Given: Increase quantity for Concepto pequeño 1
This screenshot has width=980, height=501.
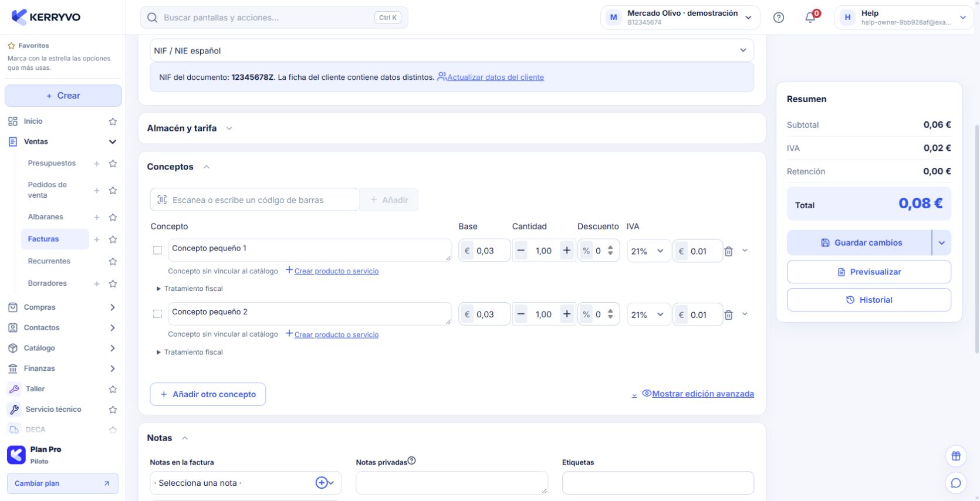Looking at the screenshot, I should pyautogui.click(x=567, y=250).
